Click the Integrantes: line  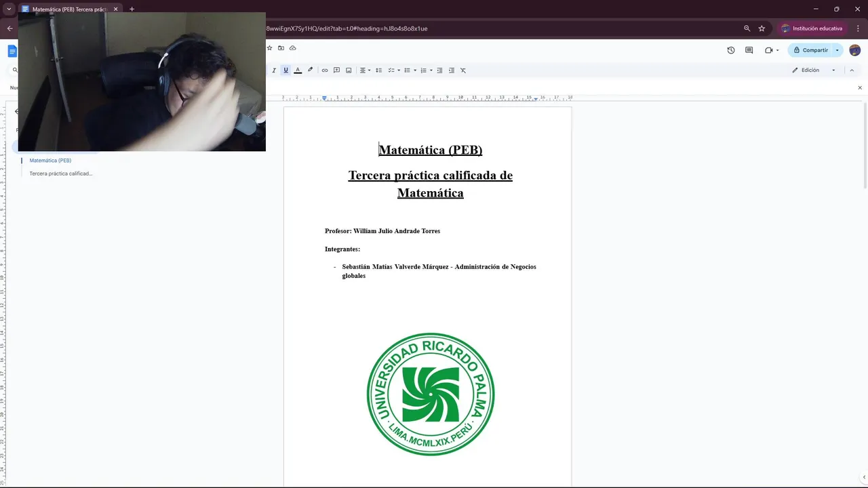342,249
